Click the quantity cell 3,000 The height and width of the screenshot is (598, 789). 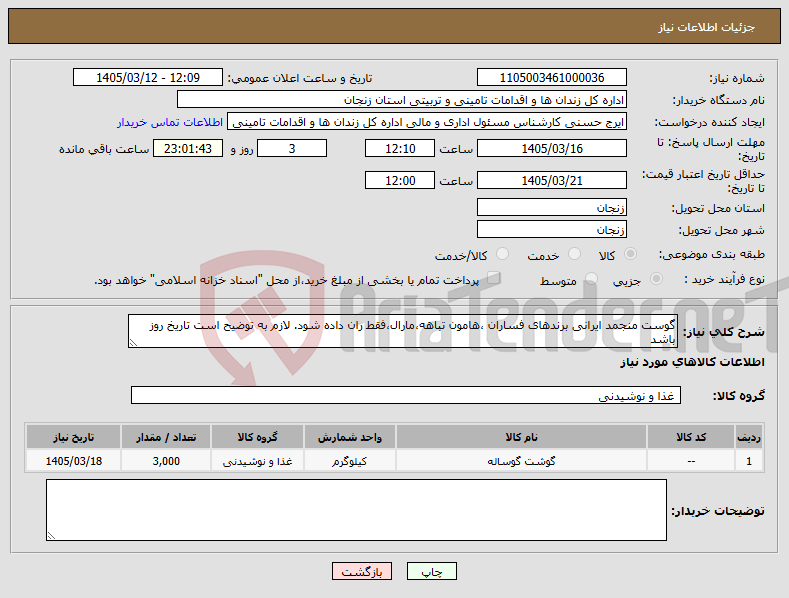pyautogui.click(x=166, y=461)
